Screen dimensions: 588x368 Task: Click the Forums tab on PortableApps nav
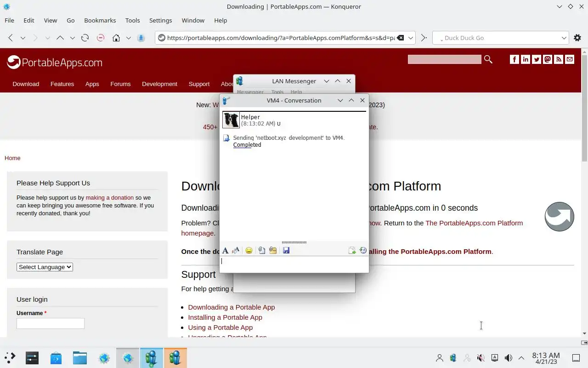click(x=120, y=84)
